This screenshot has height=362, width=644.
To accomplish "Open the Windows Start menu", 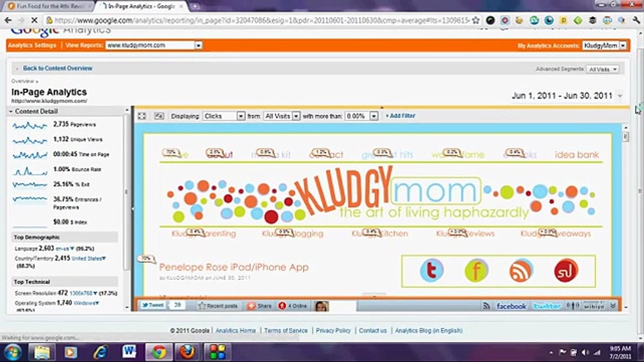I will [12, 352].
